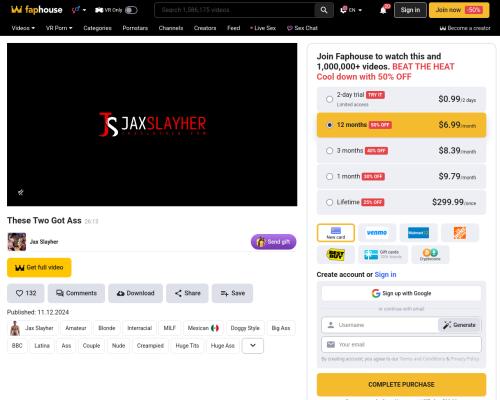Click Sign up with Google
Image resolution: width=500 pixels, height=400 pixels.
401,293
